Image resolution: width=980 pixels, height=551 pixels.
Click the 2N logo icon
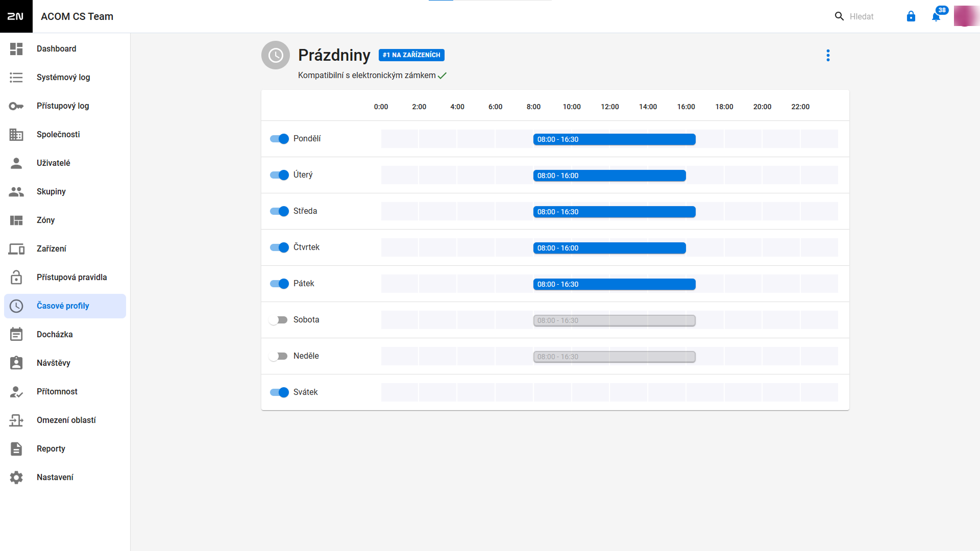[16, 16]
